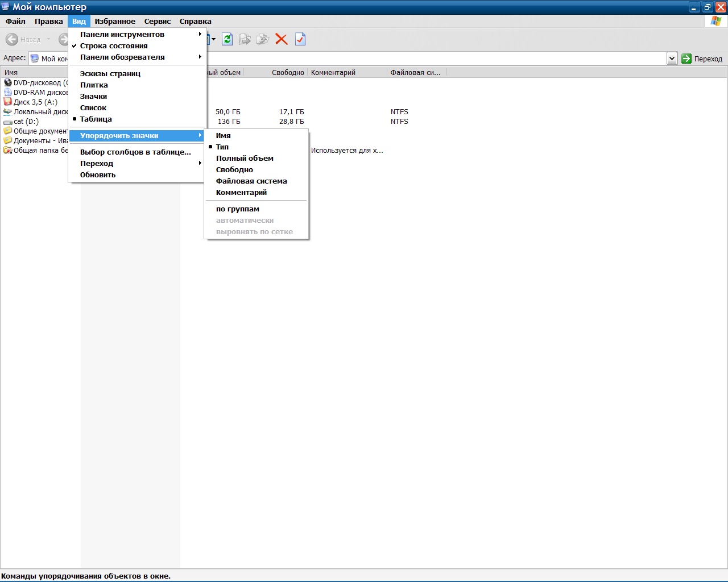Expand Панели обозревателя submenu

click(136, 57)
